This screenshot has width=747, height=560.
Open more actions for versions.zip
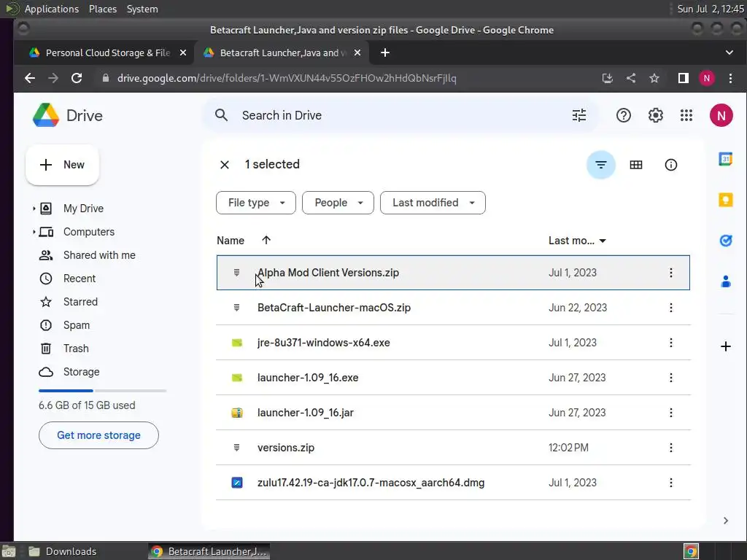[x=671, y=448]
